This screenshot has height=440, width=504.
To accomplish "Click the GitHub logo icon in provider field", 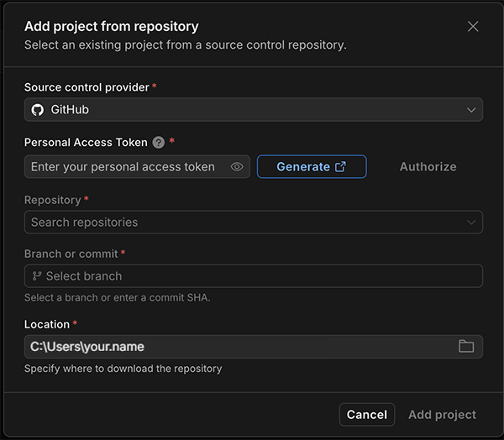I will (x=38, y=110).
